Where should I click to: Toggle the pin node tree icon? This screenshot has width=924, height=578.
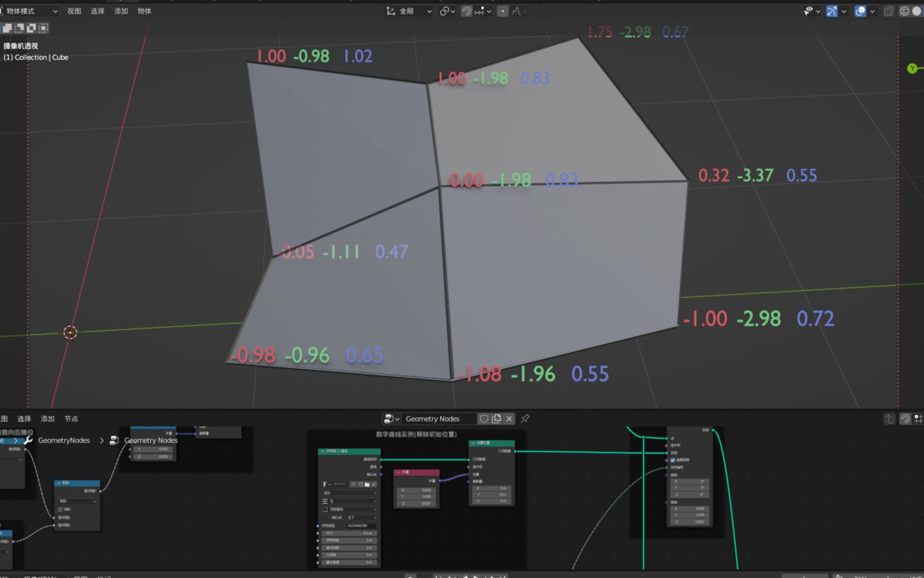tap(525, 418)
